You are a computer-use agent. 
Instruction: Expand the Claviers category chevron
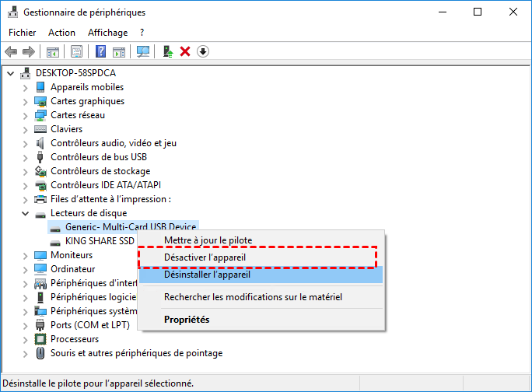tap(26, 130)
